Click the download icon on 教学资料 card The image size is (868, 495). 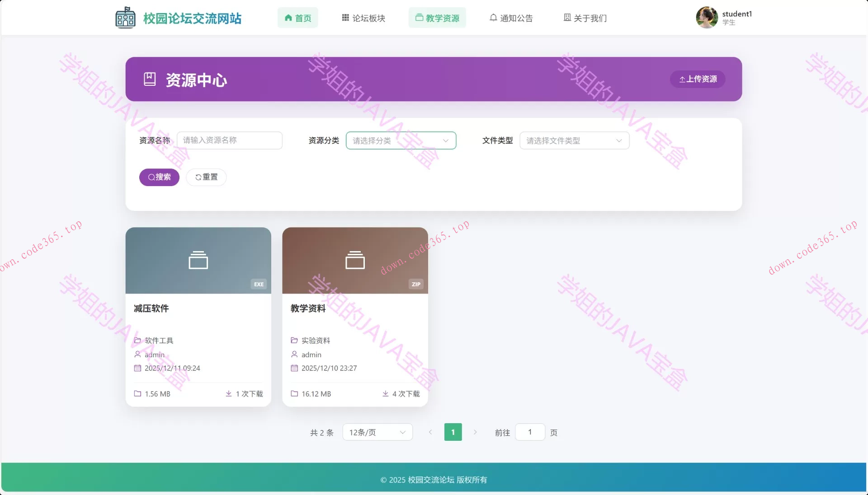[385, 393]
